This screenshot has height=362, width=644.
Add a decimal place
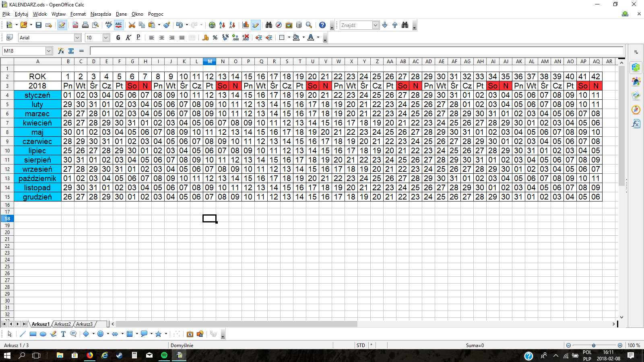tap(235, 37)
